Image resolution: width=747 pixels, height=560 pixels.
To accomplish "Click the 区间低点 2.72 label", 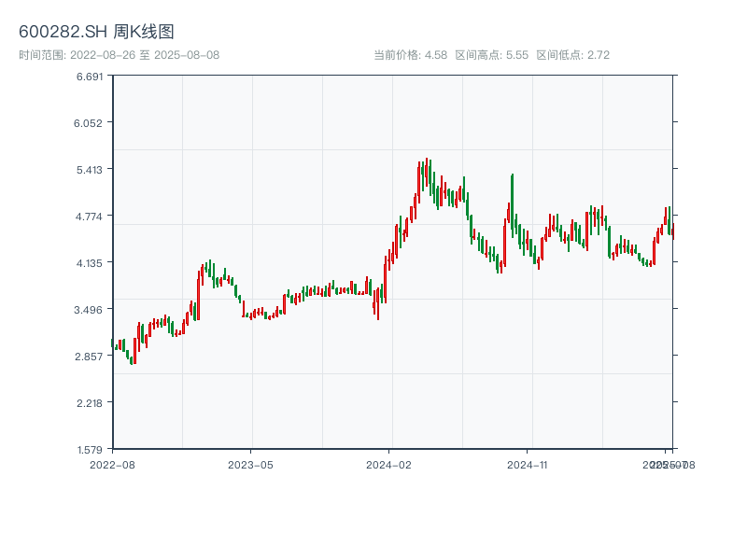I will (x=572, y=55).
